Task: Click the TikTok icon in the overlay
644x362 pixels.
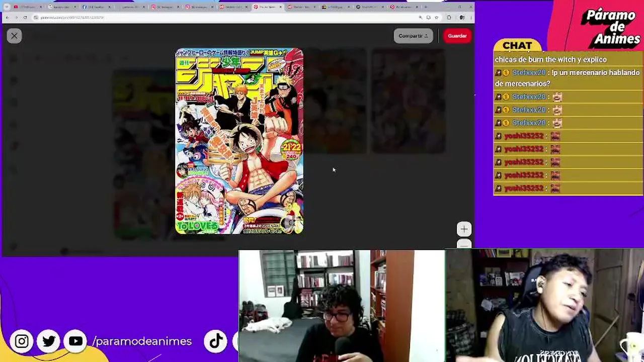Action: pyautogui.click(x=216, y=341)
